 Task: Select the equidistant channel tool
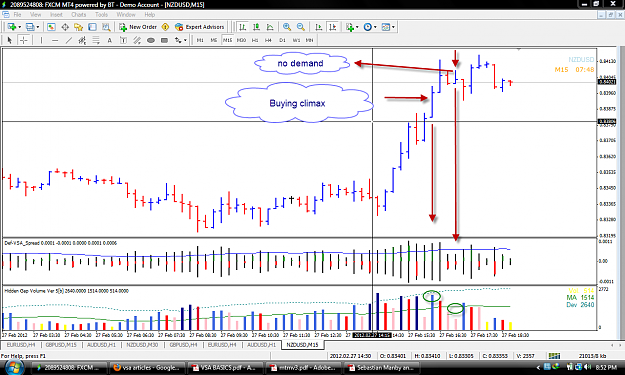[x=82, y=40]
